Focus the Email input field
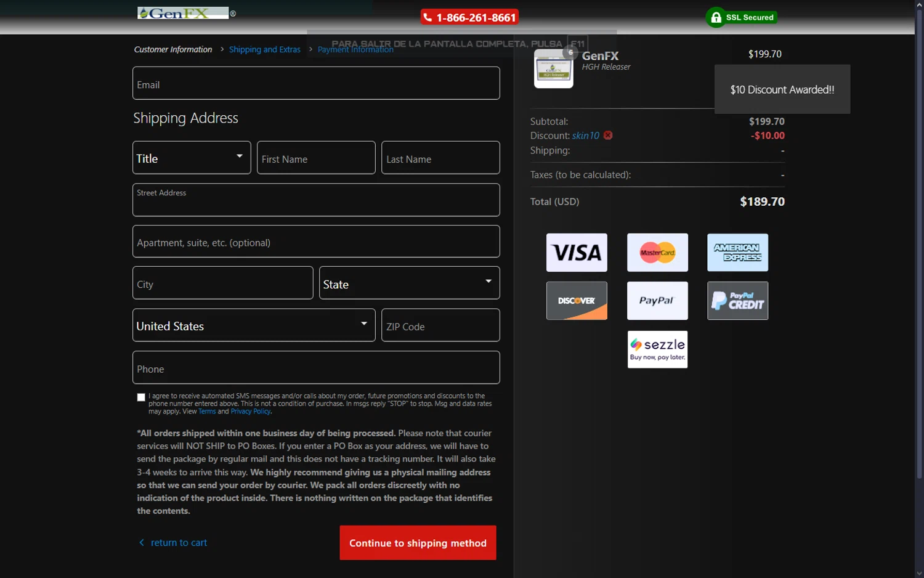This screenshot has height=578, width=924. coord(316,83)
